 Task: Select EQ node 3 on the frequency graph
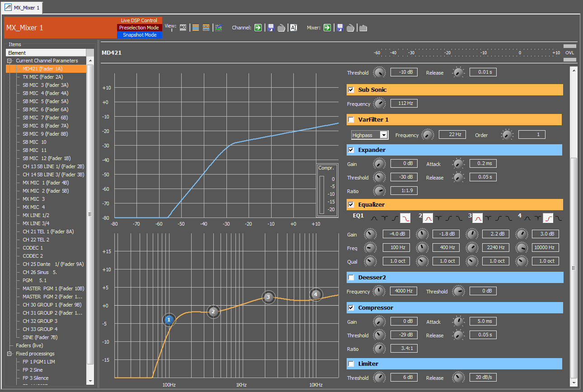pyautogui.click(x=268, y=297)
